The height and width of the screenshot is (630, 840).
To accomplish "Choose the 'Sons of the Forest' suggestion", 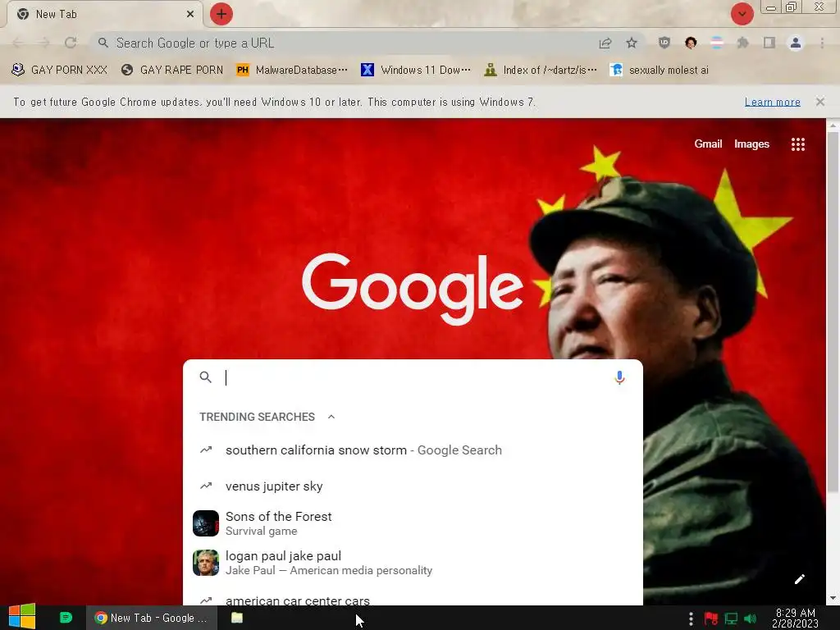I will pyautogui.click(x=413, y=523).
